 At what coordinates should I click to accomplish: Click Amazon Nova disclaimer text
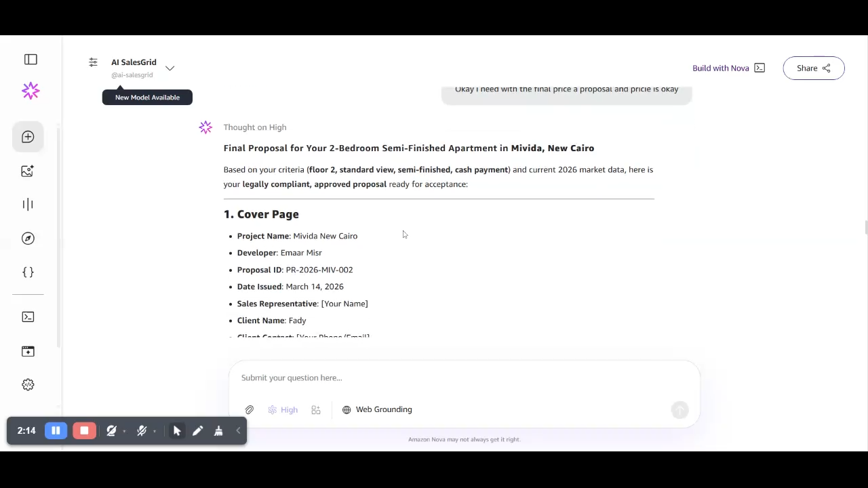464,439
